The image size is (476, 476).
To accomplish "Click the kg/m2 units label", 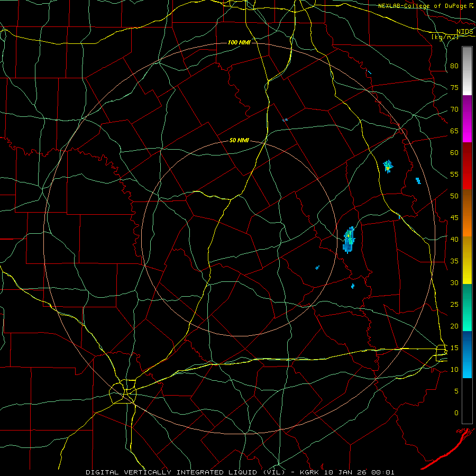I will coord(445,37).
